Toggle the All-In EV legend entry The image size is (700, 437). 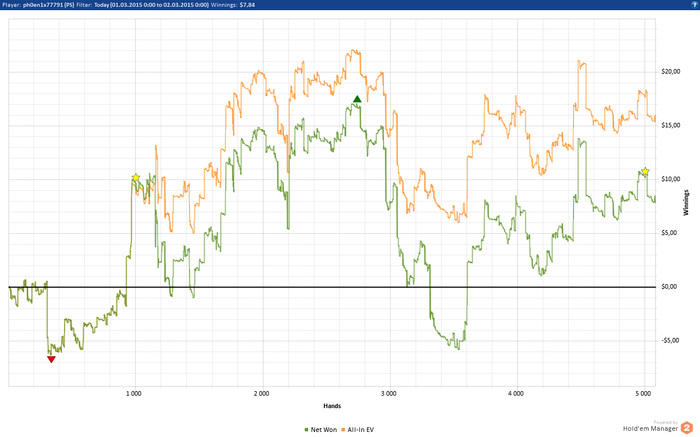pyautogui.click(x=358, y=430)
